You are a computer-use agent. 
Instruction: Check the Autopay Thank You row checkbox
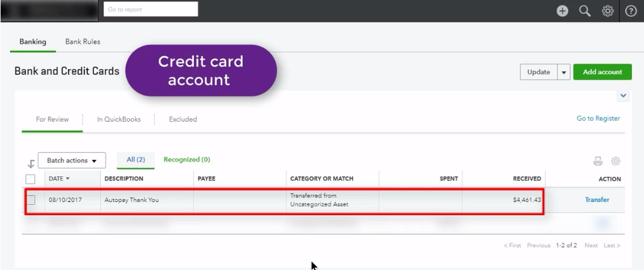30,200
